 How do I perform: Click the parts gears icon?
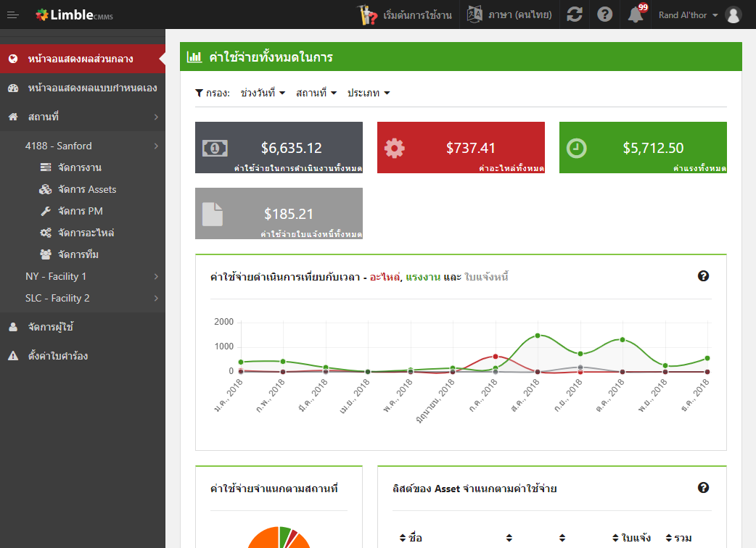tap(45, 233)
